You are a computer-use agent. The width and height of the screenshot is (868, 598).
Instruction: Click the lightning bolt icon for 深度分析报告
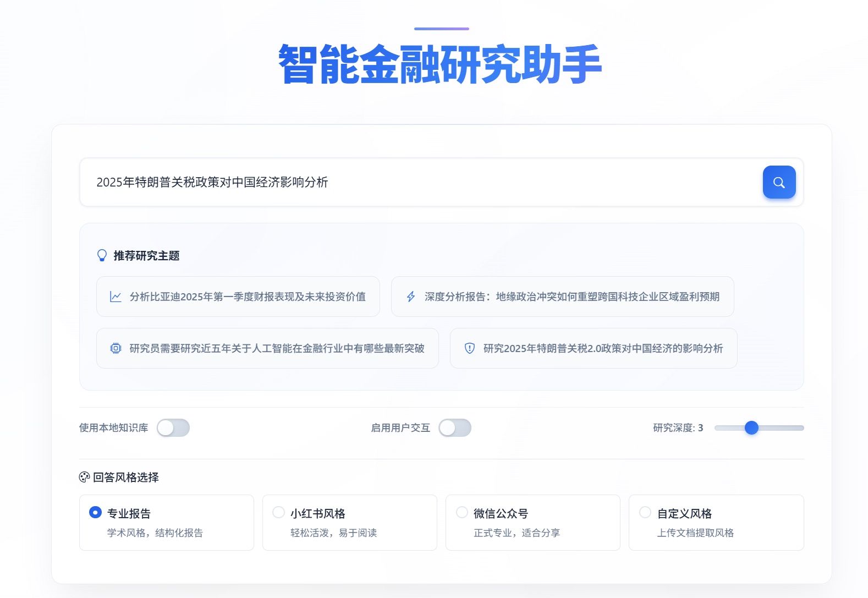point(411,297)
